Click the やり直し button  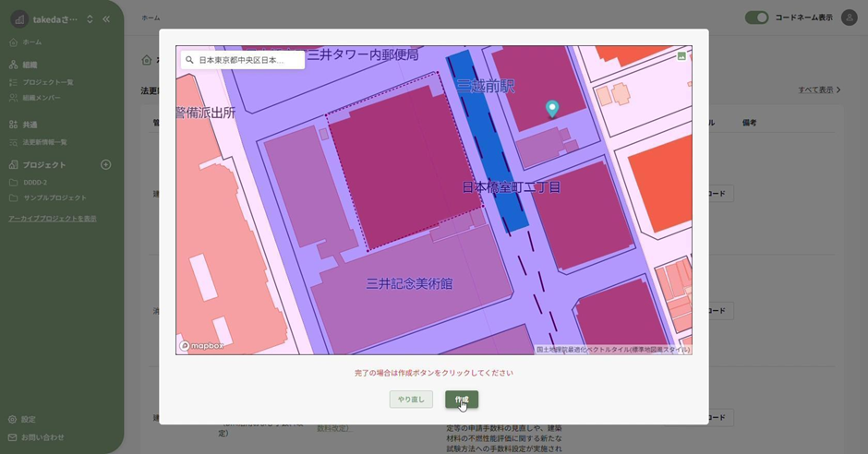pyautogui.click(x=411, y=400)
